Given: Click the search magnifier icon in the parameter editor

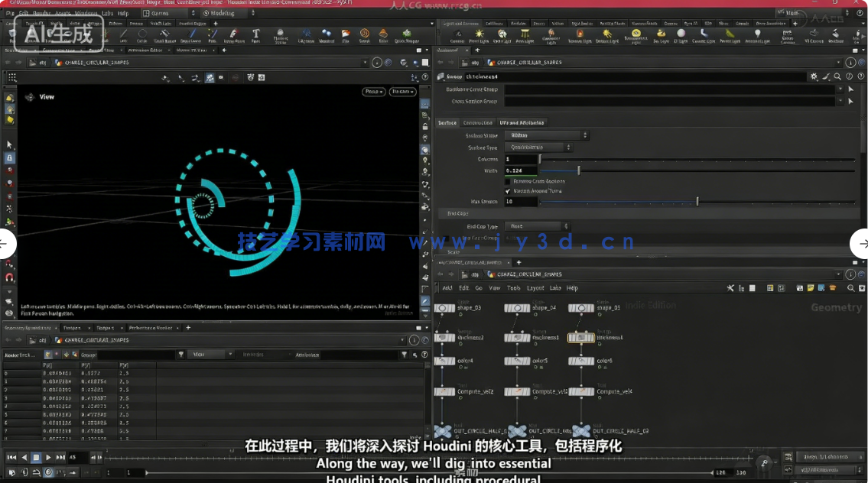Looking at the screenshot, I should [x=836, y=76].
